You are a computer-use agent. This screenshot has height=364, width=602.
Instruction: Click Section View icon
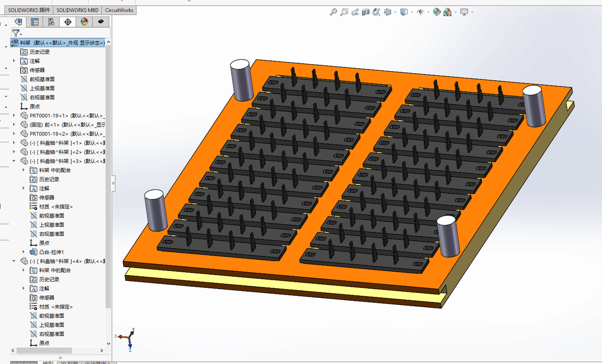pyautogui.click(x=366, y=12)
